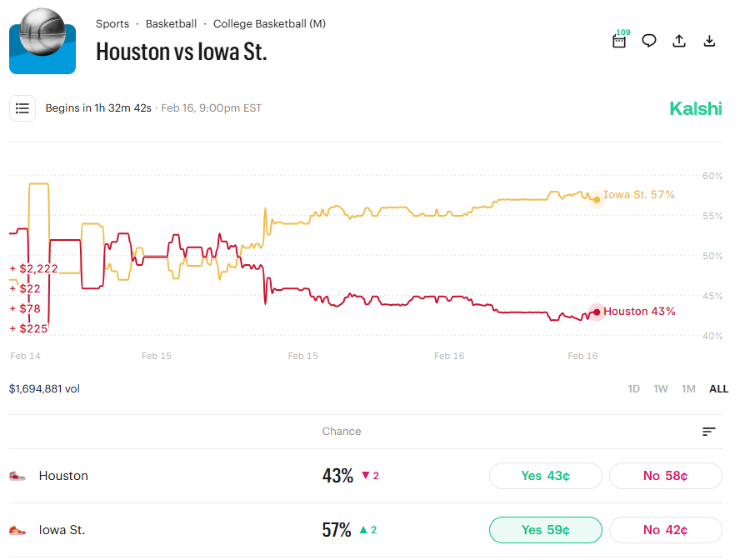Buy No at 42¢ for Iowa St.
Viewport: 740px width, 560px height.
(665, 530)
